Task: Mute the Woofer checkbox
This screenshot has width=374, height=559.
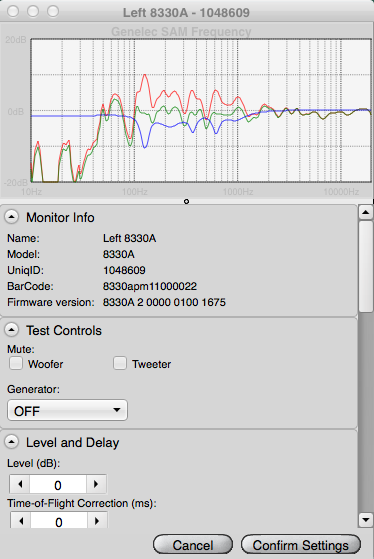Action: tap(16, 364)
